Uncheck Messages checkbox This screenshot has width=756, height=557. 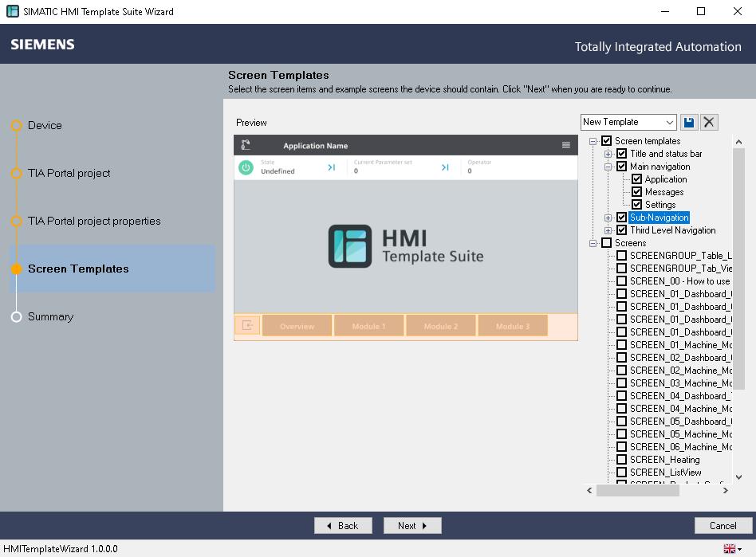[x=637, y=192]
